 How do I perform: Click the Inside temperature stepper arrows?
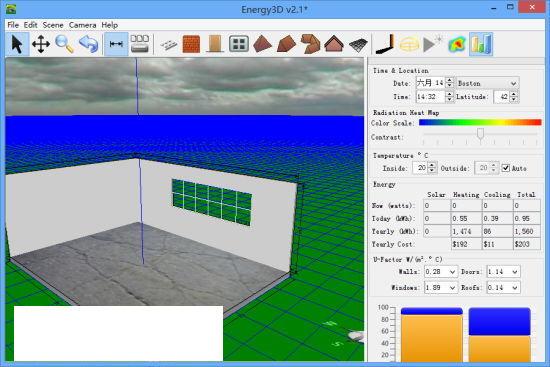pyautogui.click(x=432, y=168)
